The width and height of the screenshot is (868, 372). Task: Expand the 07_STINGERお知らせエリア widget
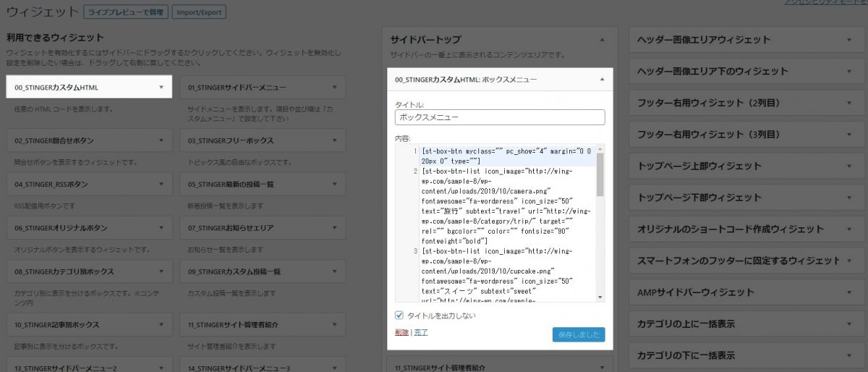click(263, 227)
